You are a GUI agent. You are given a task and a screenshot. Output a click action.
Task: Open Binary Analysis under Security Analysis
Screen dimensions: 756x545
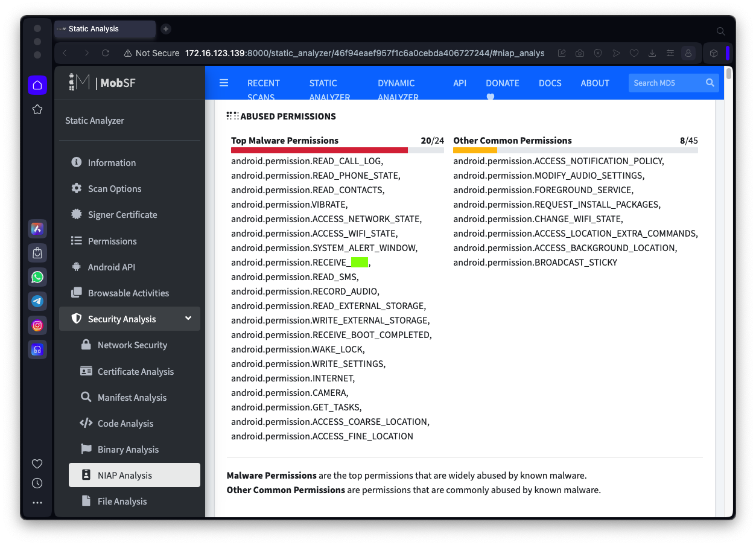135,449
